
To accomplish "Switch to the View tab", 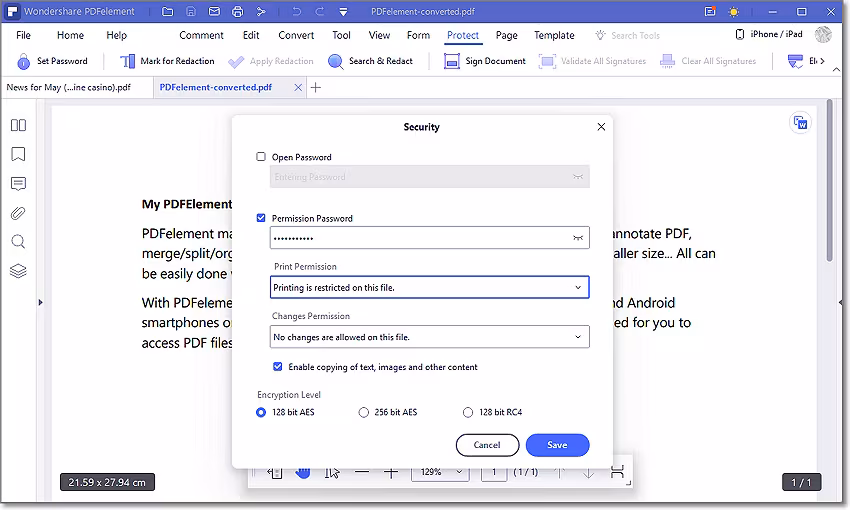I will click(x=379, y=35).
